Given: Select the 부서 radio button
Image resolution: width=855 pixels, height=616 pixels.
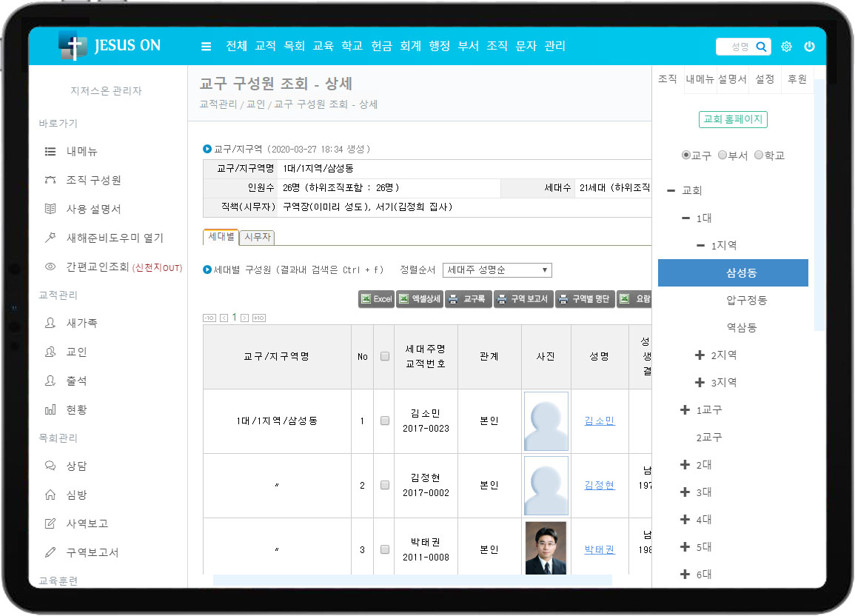Looking at the screenshot, I should [x=722, y=155].
